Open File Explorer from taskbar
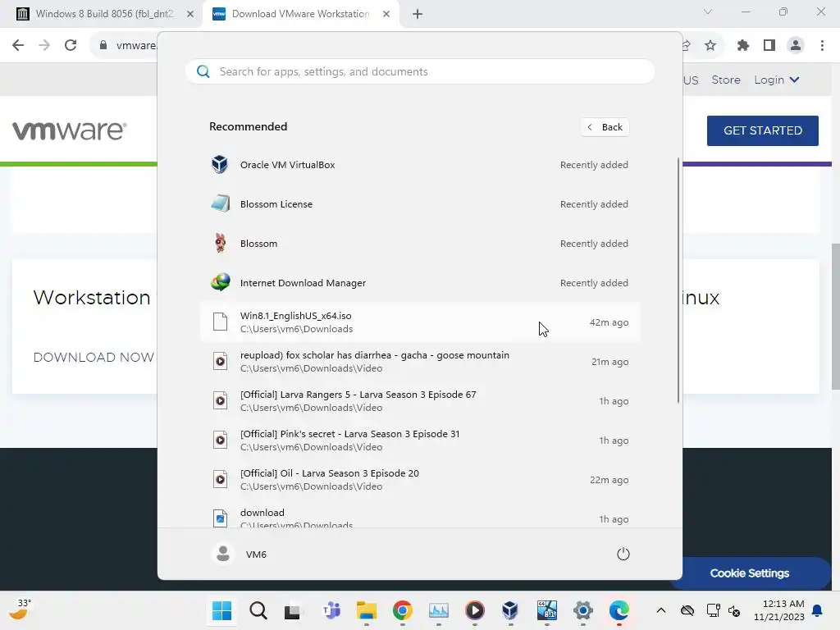Viewport: 840px width, 630px height. 367,610
